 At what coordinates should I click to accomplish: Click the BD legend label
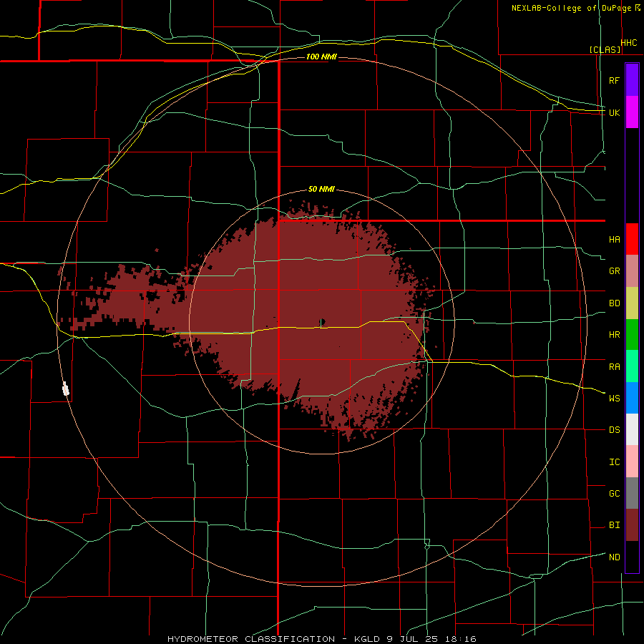click(x=614, y=303)
